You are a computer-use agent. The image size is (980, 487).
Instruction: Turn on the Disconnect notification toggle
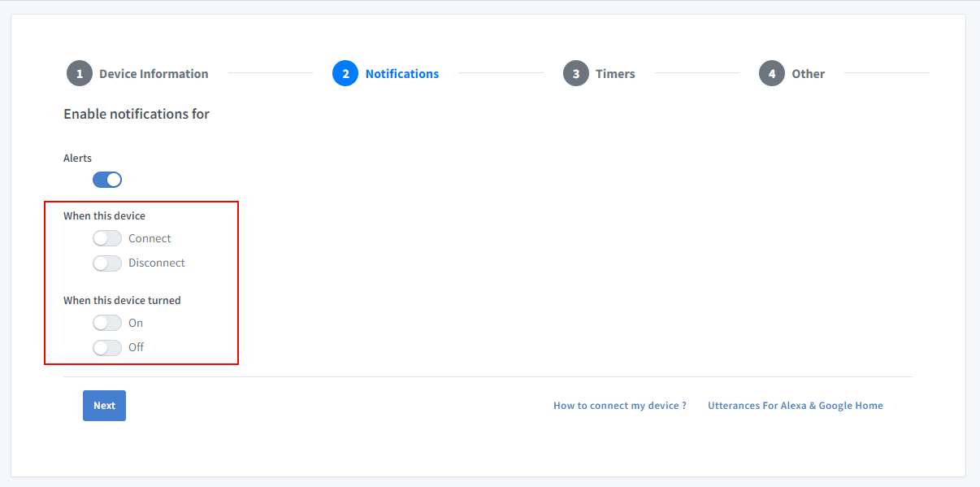coord(106,263)
